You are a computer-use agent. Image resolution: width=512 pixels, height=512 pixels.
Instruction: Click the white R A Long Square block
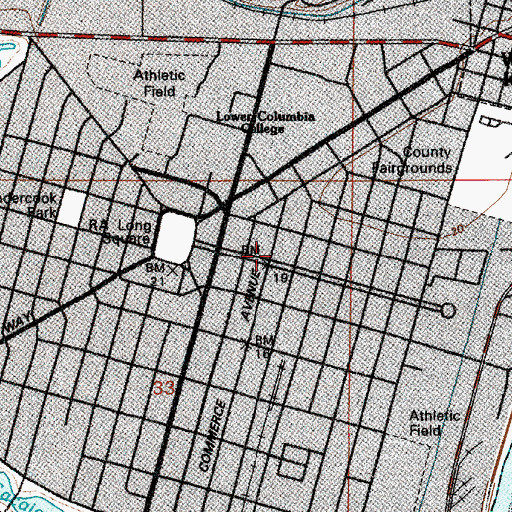pos(174,238)
